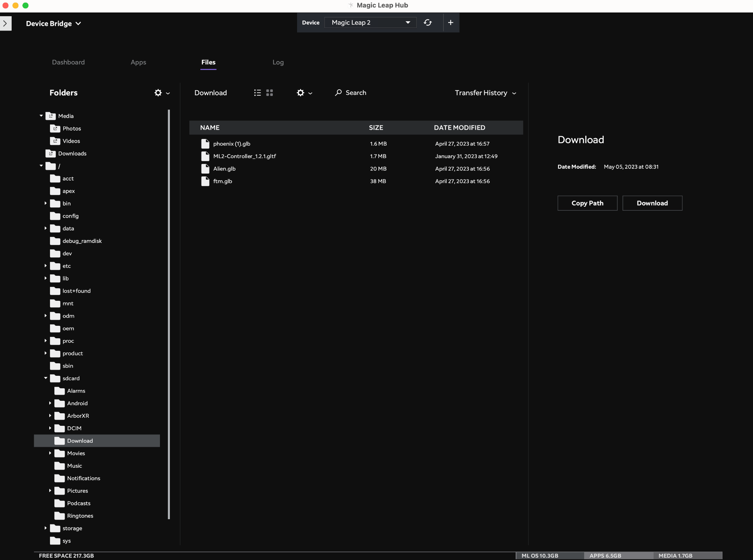The height and width of the screenshot is (560, 753).
Task: Expand the Transfer History dropdown
Action: (486, 93)
